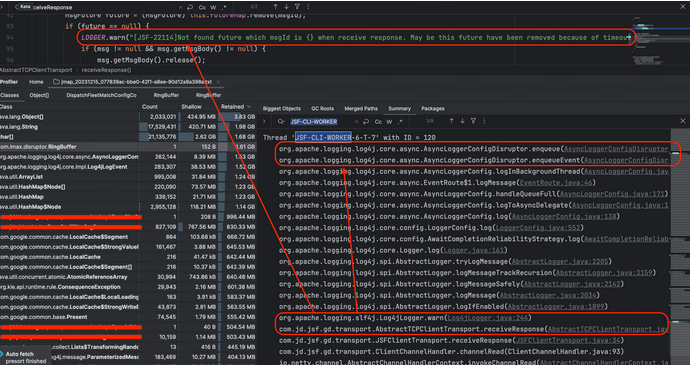Close the editor search bar

coord(683,7)
